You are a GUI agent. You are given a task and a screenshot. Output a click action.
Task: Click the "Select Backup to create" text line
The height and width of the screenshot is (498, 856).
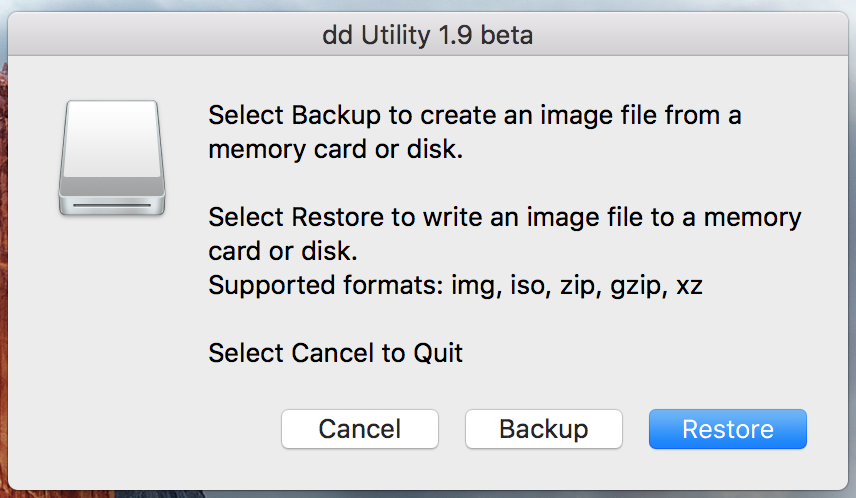[474, 115]
